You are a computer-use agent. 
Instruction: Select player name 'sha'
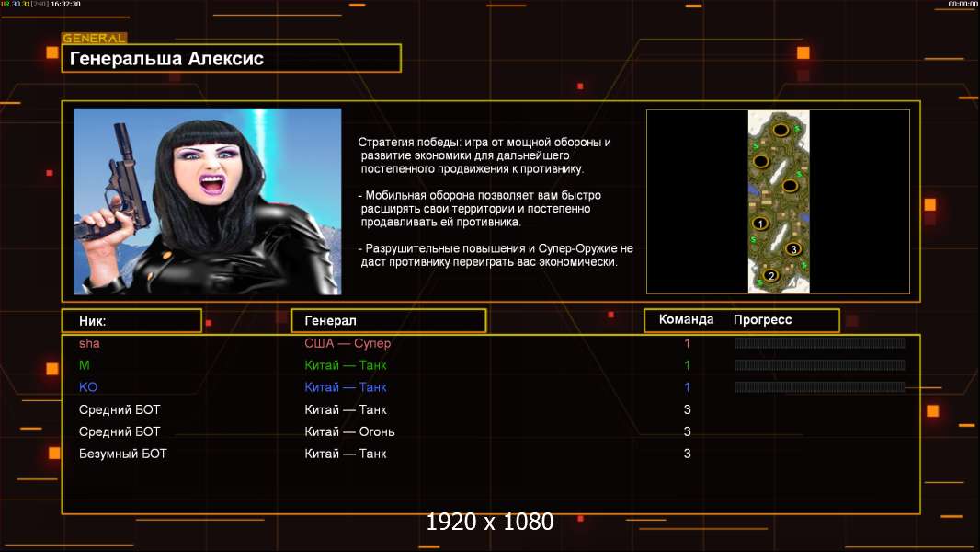[x=89, y=343]
